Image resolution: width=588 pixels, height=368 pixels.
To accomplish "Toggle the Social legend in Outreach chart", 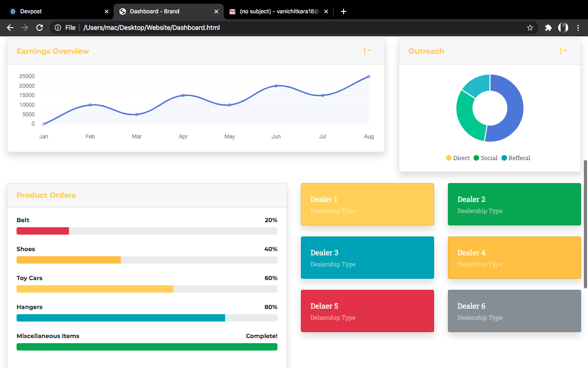I will 485,158.
